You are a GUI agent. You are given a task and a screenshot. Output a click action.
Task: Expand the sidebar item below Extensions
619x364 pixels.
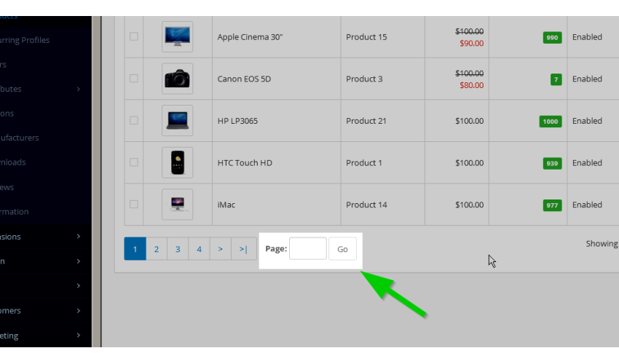[x=45, y=261]
